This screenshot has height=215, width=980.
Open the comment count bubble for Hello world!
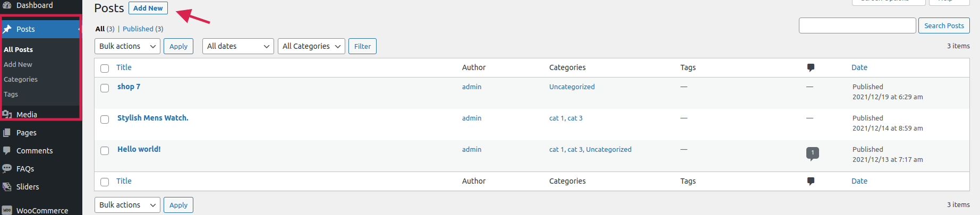coord(812,153)
